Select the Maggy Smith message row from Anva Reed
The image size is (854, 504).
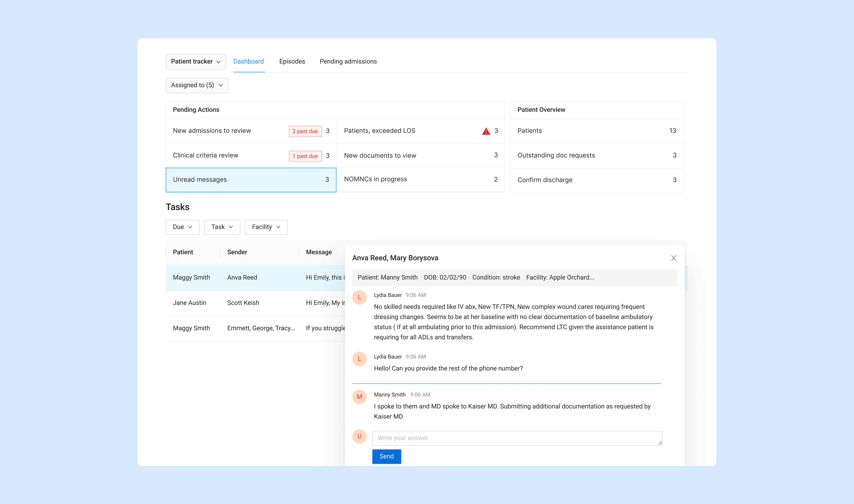pyautogui.click(x=238, y=277)
